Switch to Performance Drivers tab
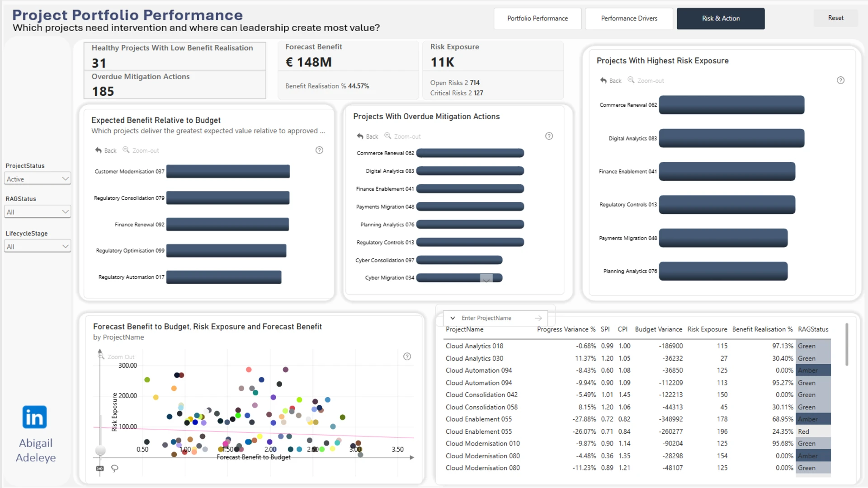 (629, 19)
